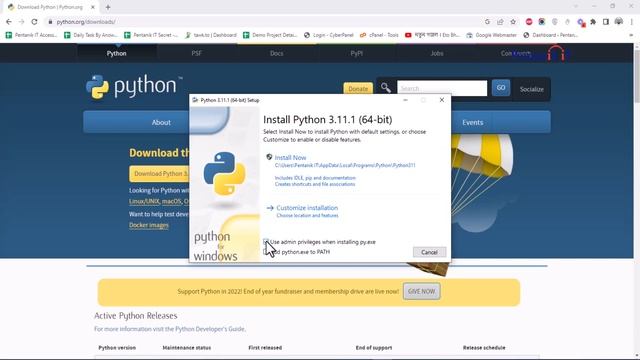Open Demo Project Detail bookmark
This screenshot has height=360, width=640.
point(270,35)
